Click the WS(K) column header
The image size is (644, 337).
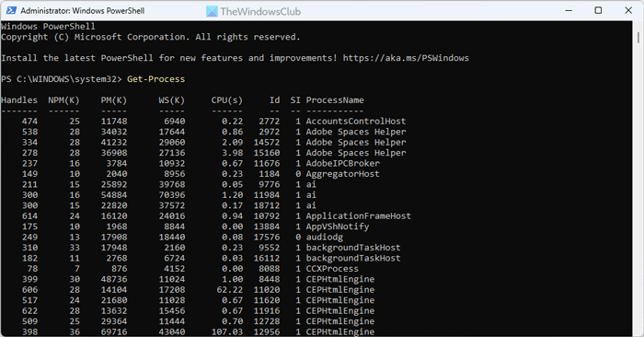[x=172, y=99]
